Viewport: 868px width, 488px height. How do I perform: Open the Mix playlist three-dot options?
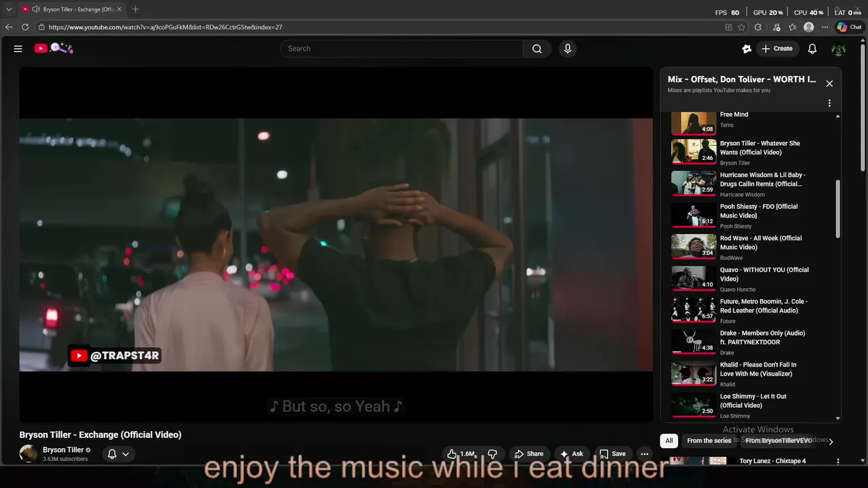[829, 103]
